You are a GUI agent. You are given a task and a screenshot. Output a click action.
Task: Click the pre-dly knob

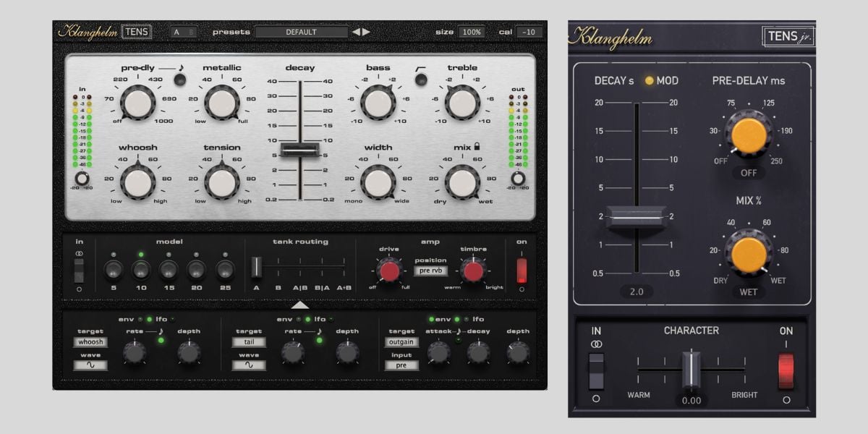point(138,102)
